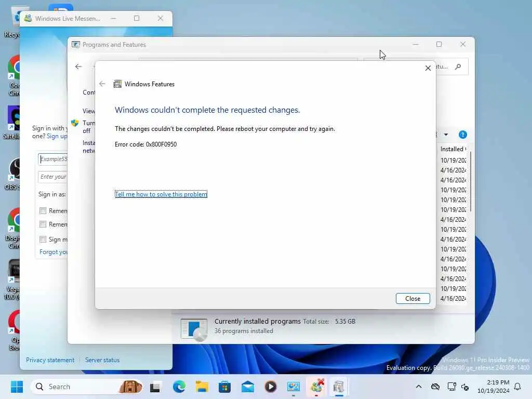This screenshot has height=399, width=532.
Task: Go back in Programs and Features window
Action: [78, 66]
